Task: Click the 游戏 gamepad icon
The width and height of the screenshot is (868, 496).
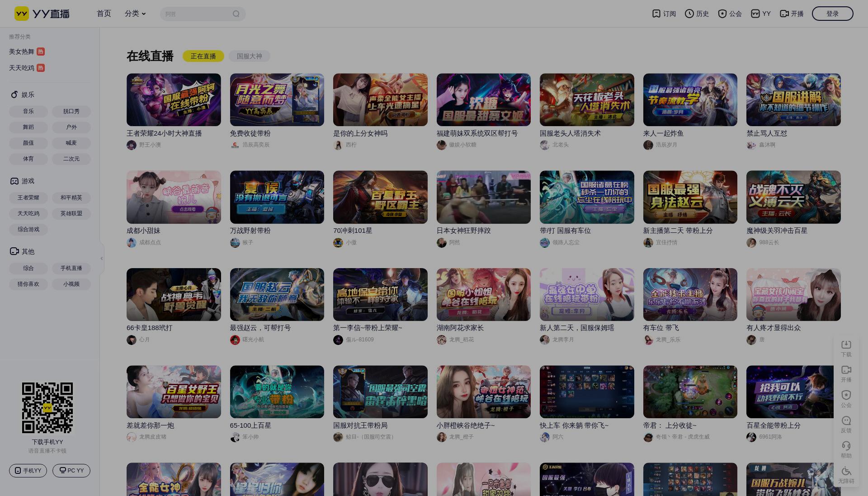Action: (x=14, y=181)
